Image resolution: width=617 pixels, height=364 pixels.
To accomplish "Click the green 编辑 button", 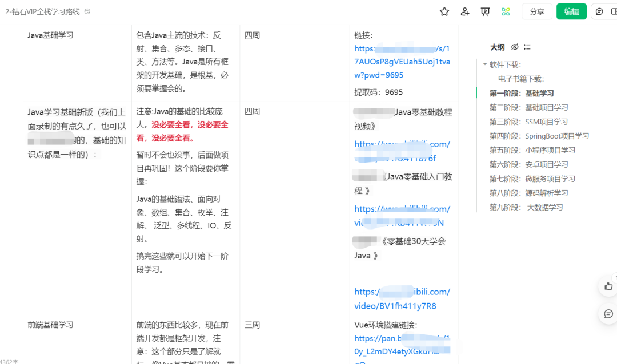I will pos(571,11).
